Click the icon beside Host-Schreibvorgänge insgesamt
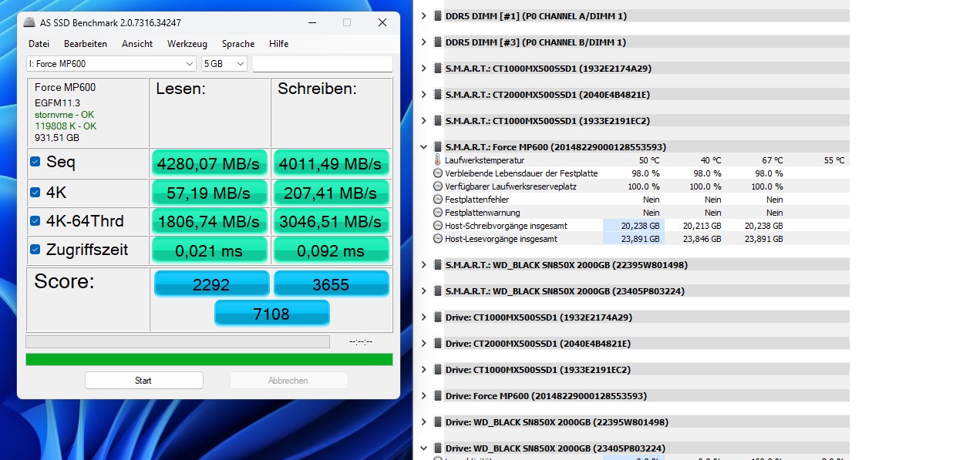 (x=438, y=226)
